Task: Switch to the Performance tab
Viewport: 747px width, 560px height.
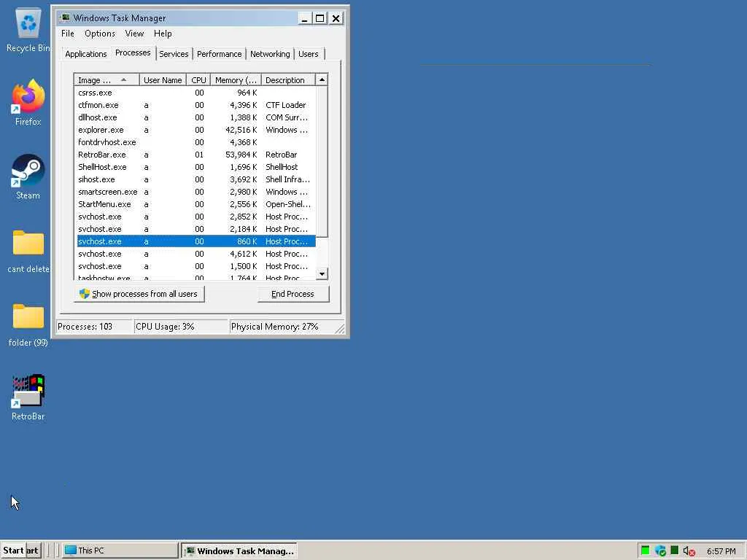Action: [x=219, y=54]
